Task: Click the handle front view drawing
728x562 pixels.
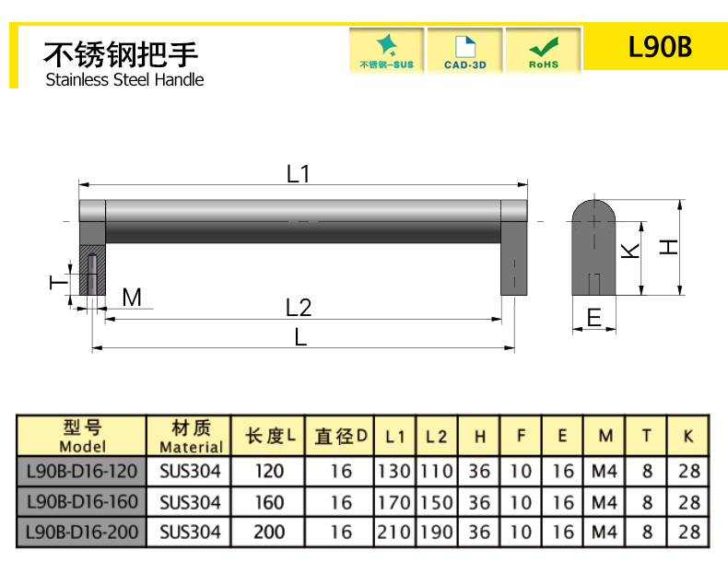Action: tap(304, 221)
